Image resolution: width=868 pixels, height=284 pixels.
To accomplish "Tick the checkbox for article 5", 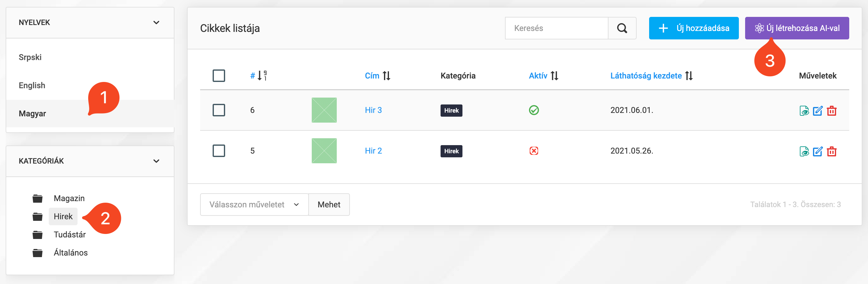I will [219, 150].
